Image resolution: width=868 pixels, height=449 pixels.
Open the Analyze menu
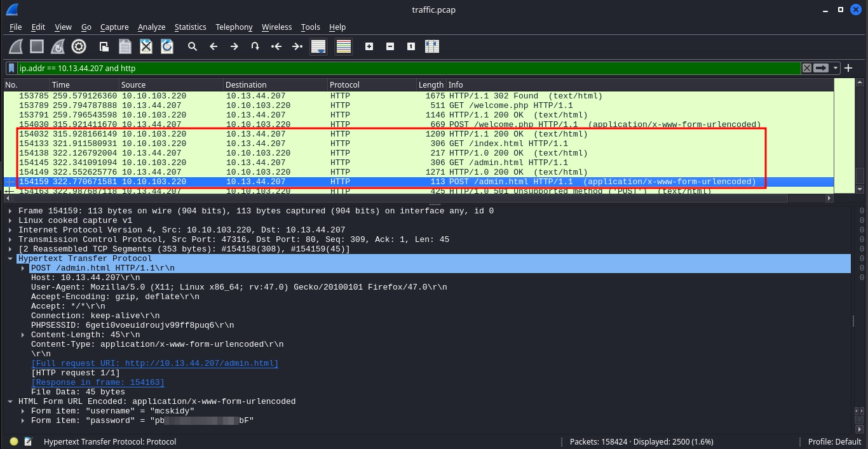[x=151, y=27]
